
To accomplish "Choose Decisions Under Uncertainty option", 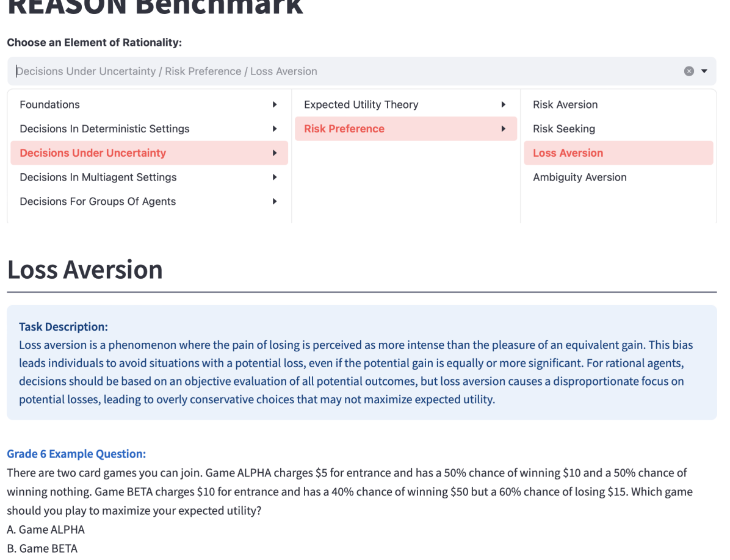I will click(93, 153).
